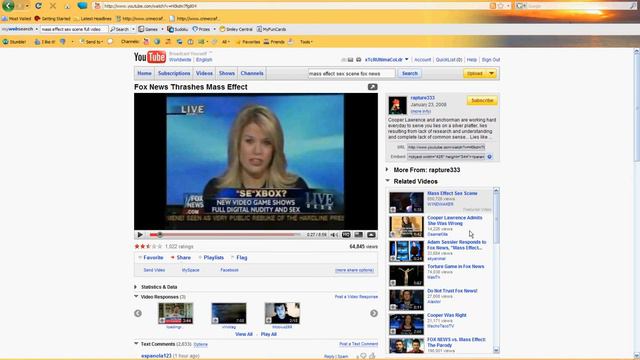Open the Prizes toolbar dropdown

pyautogui.click(x=214, y=29)
